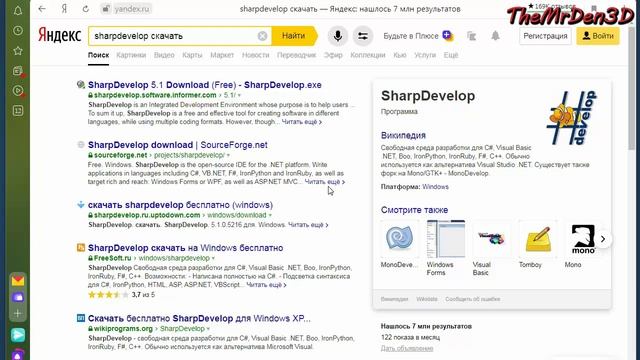Open the Коллекции tab
Screen dimensions: 640x360
click(368, 55)
